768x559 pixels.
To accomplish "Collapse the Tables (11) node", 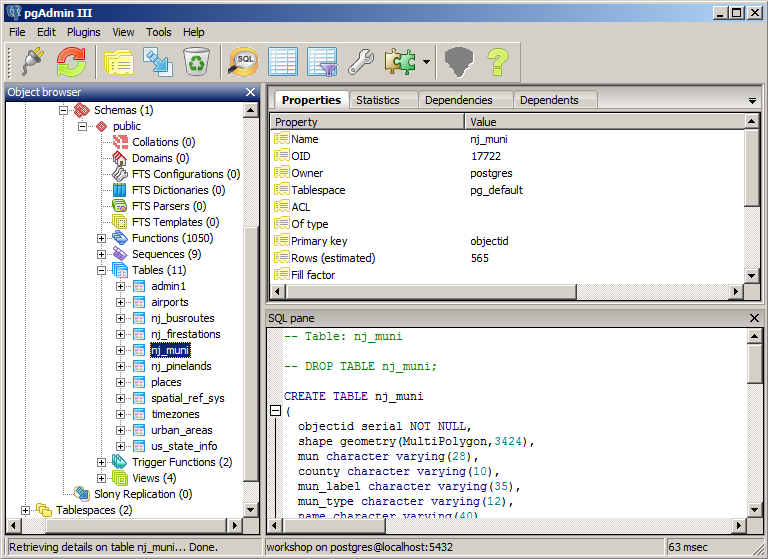I will 101,270.
